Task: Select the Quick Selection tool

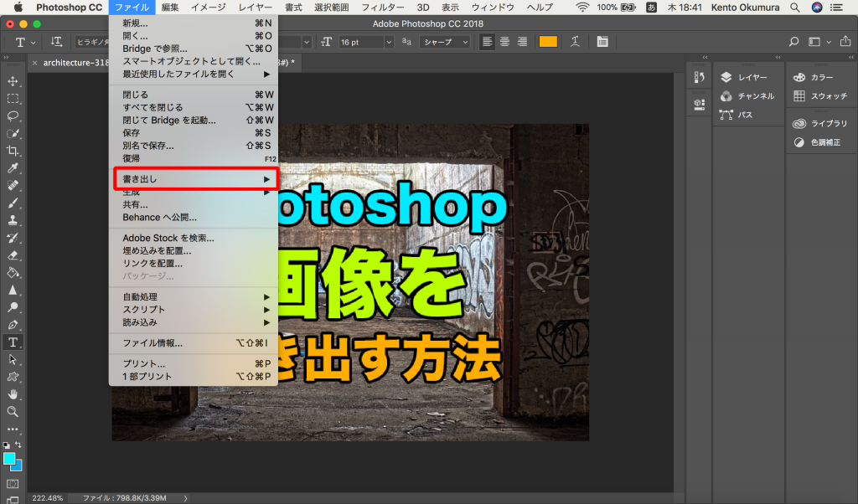Action: [x=13, y=133]
